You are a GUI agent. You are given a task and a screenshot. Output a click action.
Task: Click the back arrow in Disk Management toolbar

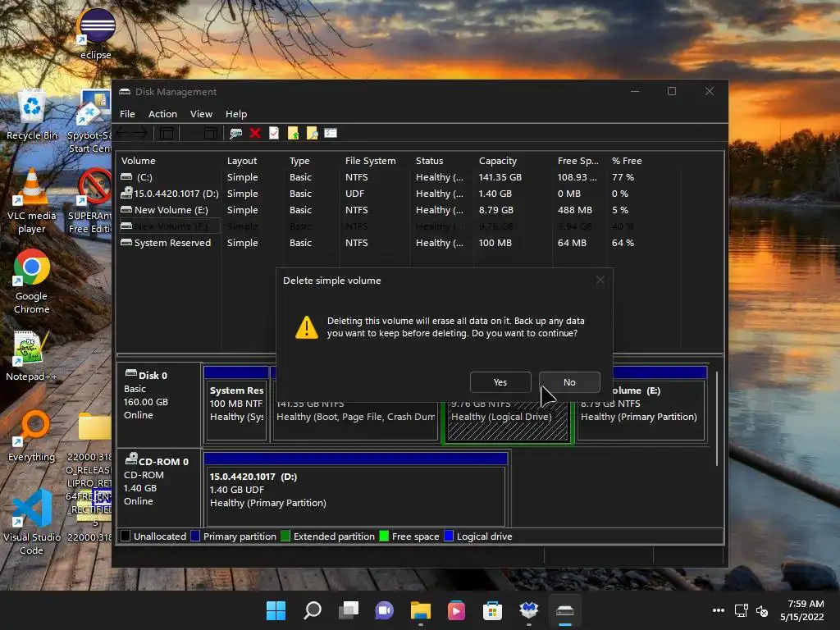point(123,133)
